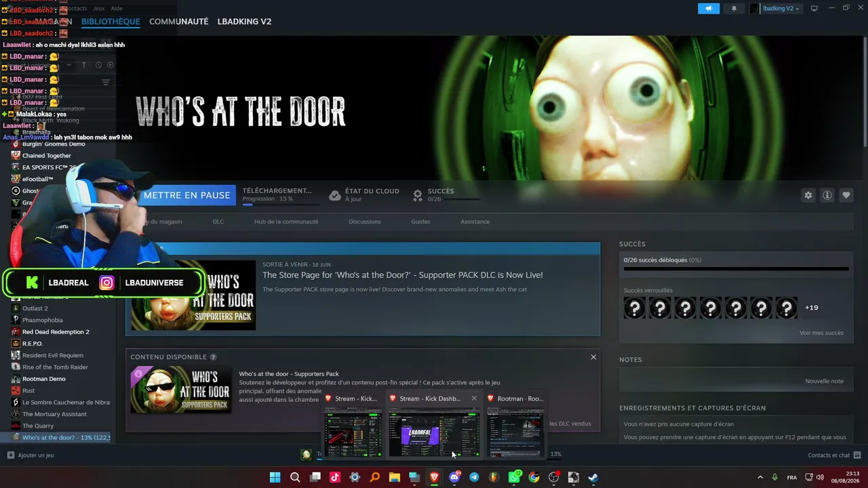Open Telegram from the taskbar

point(474,477)
